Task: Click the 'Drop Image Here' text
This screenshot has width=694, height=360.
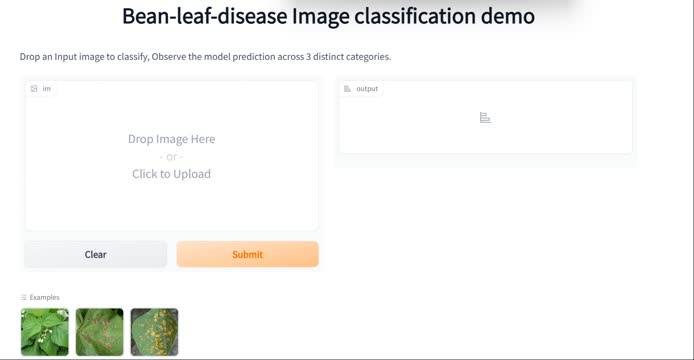Action: (x=172, y=139)
